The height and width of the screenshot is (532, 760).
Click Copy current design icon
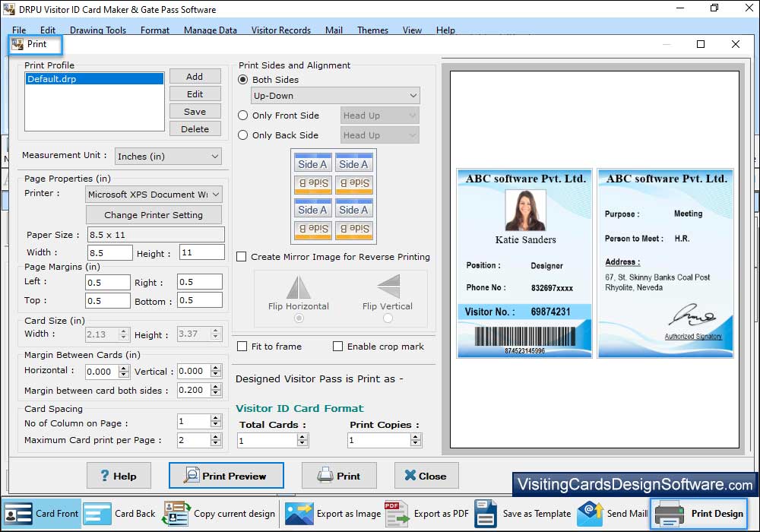coord(176,514)
